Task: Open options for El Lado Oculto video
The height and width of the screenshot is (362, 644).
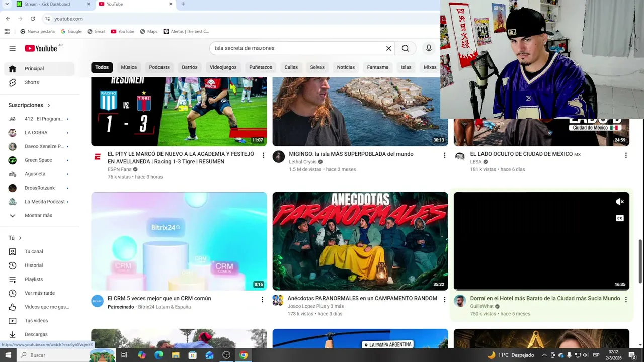Action: coord(626,155)
